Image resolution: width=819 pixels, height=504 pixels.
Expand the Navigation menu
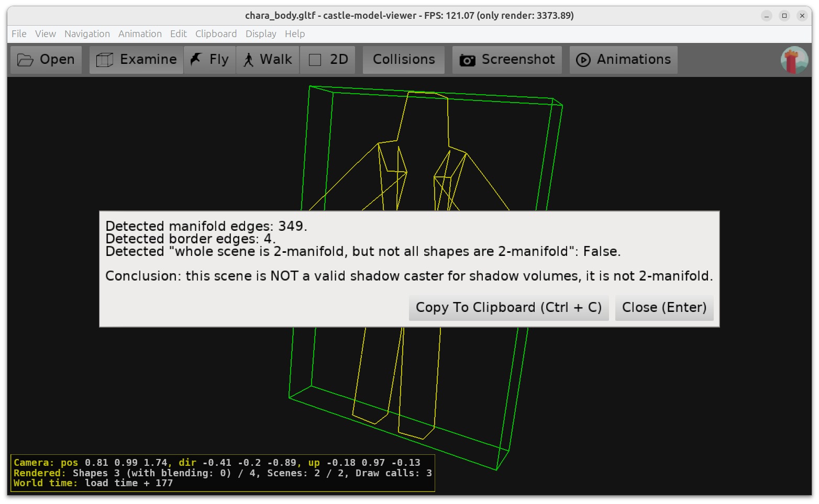87,34
